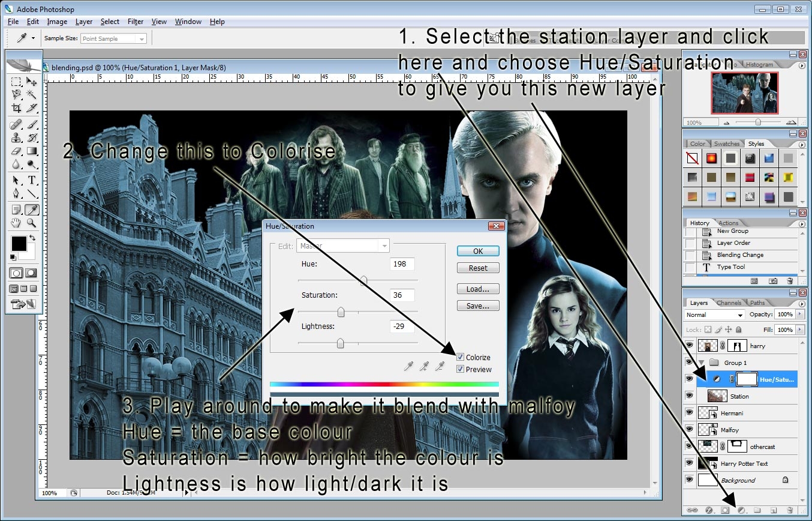Switch to the Paths tab
The height and width of the screenshot is (521, 812).
point(757,303)
